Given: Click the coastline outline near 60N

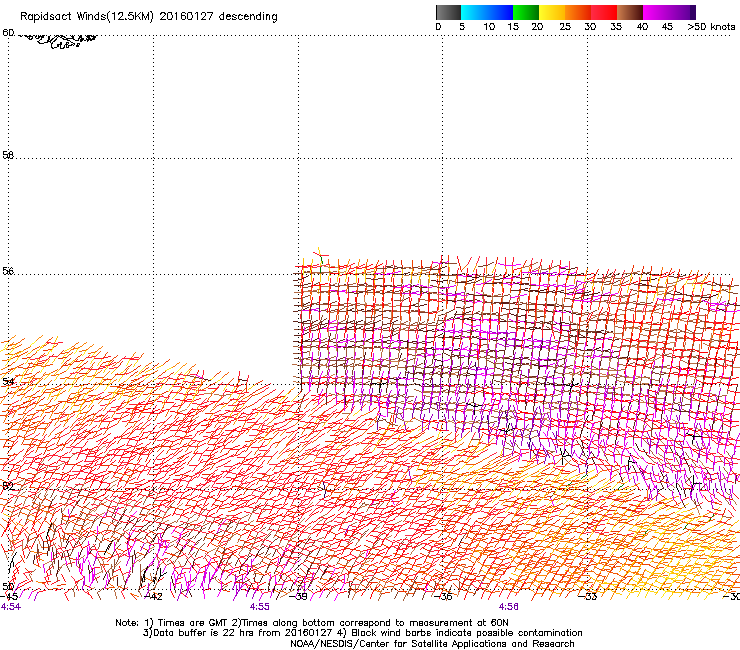Looking at the screenshot, I should pyautogui.click(x=58, y=41).
